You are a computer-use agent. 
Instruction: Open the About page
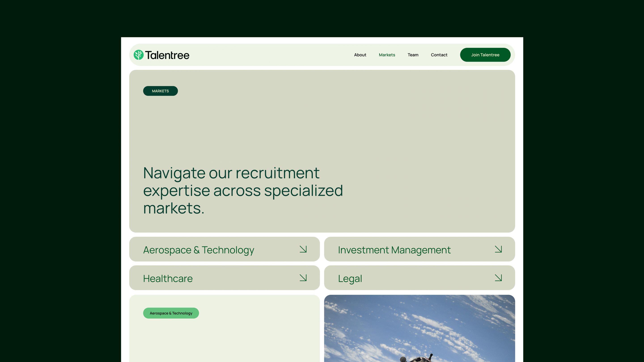360,55
